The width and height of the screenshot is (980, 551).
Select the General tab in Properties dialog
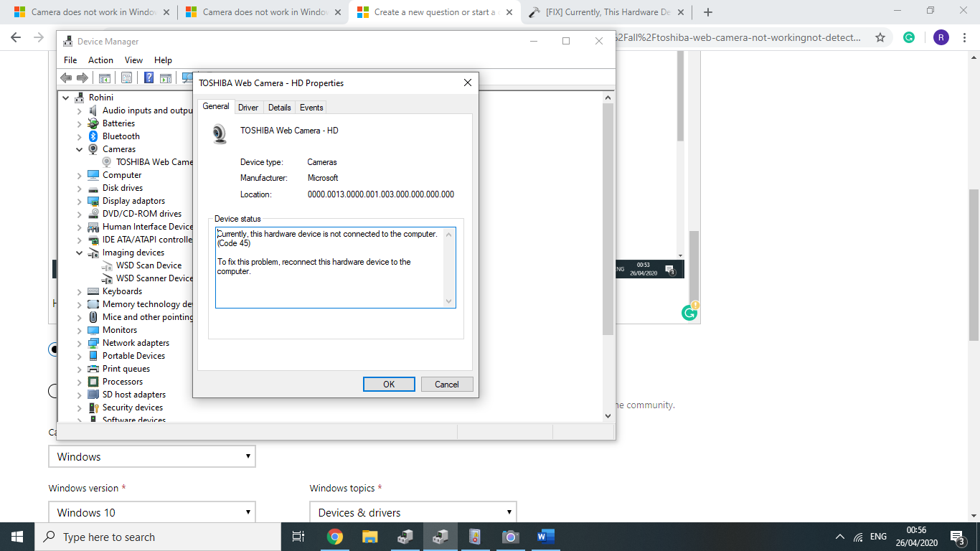pyautogui.click(x=216, y=106)
